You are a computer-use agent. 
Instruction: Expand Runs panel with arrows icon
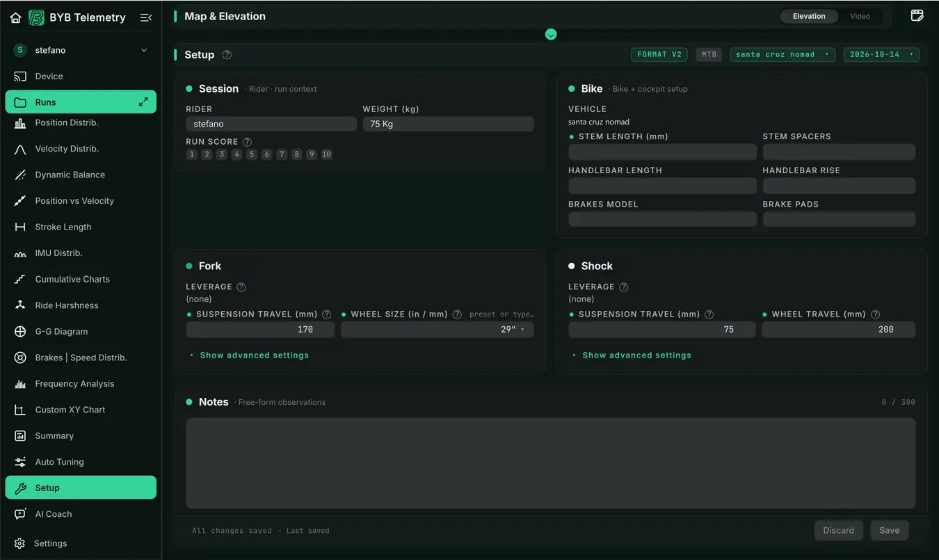[143, 102]
